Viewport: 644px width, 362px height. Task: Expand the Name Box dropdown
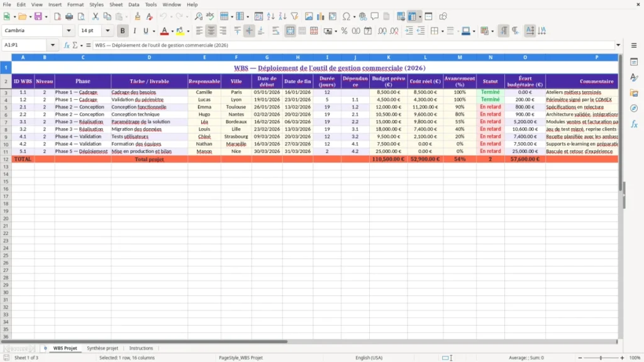[x=53, y=45]
